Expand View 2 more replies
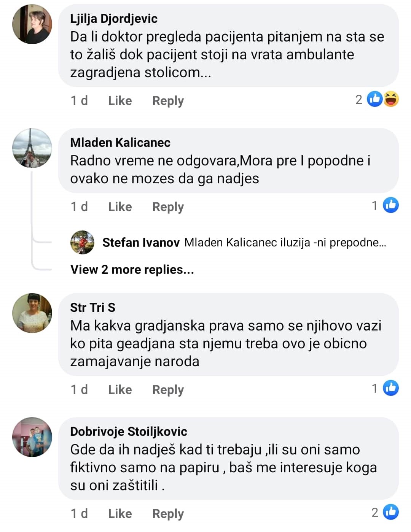Screen dimensions: 411x532 click(132, 270)
